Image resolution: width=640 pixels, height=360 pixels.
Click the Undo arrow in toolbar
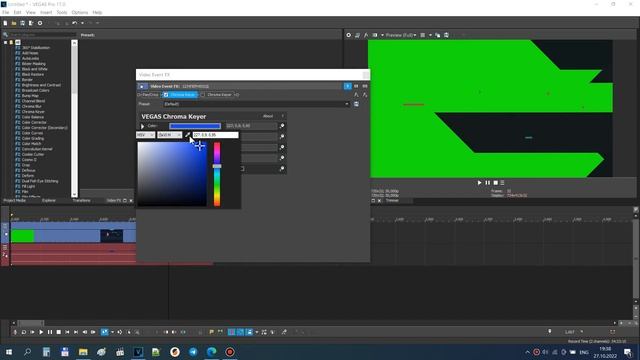click(74, 23)
